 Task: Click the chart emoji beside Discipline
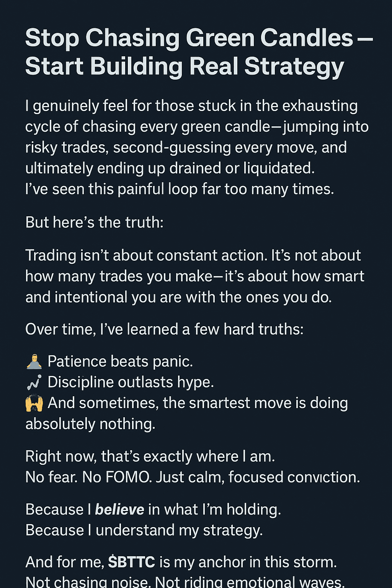(x=34, y=382)
